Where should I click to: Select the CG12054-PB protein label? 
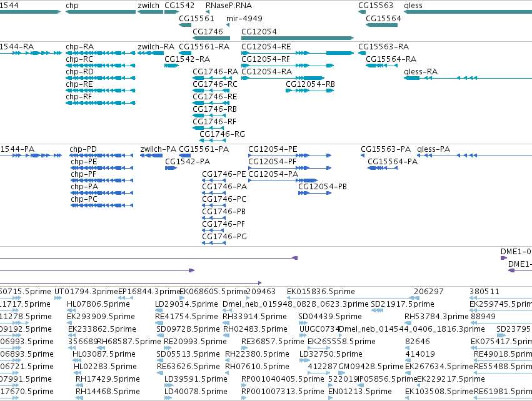click(323, 186)
